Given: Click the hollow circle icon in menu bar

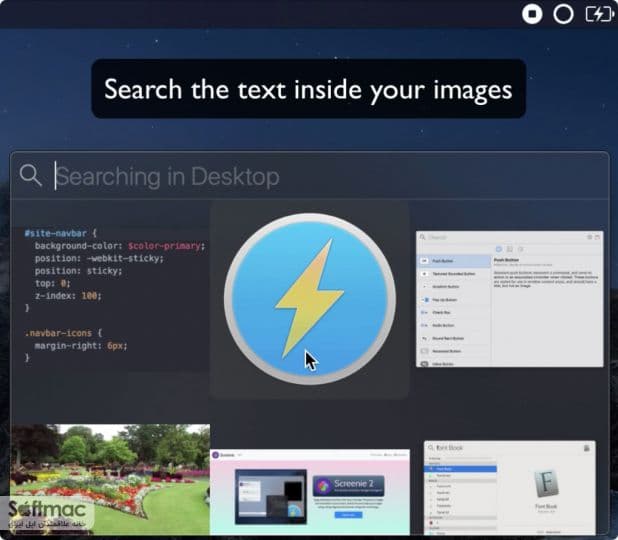Looking at the screenshot, I should click(563, 14).
